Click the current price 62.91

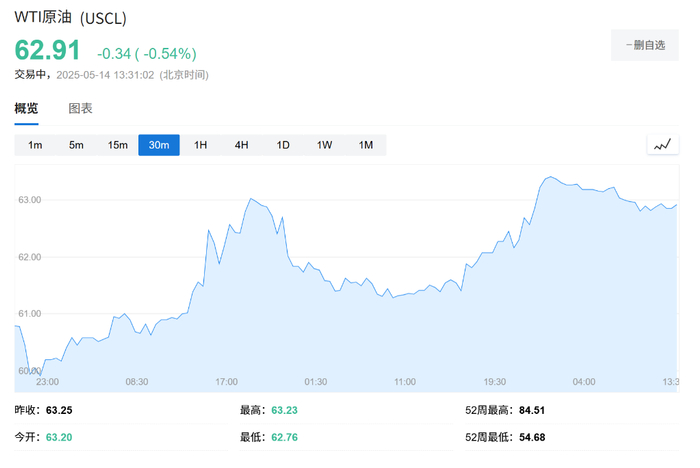[x=48, y=51]
